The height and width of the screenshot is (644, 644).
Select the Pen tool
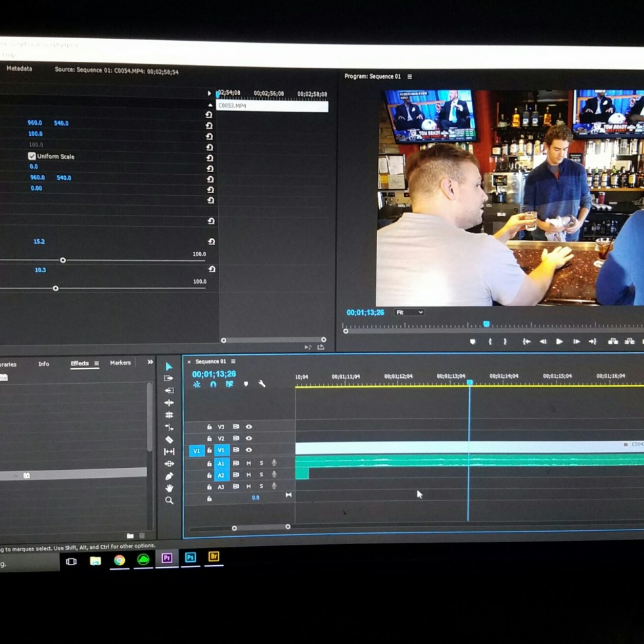pyautogui.click(x=169, y=476)
